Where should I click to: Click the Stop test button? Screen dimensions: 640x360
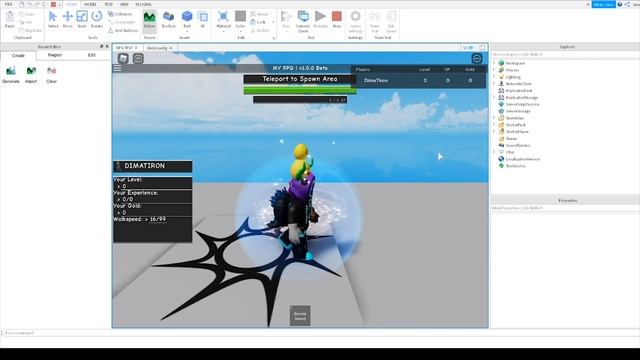click(337, 19)
